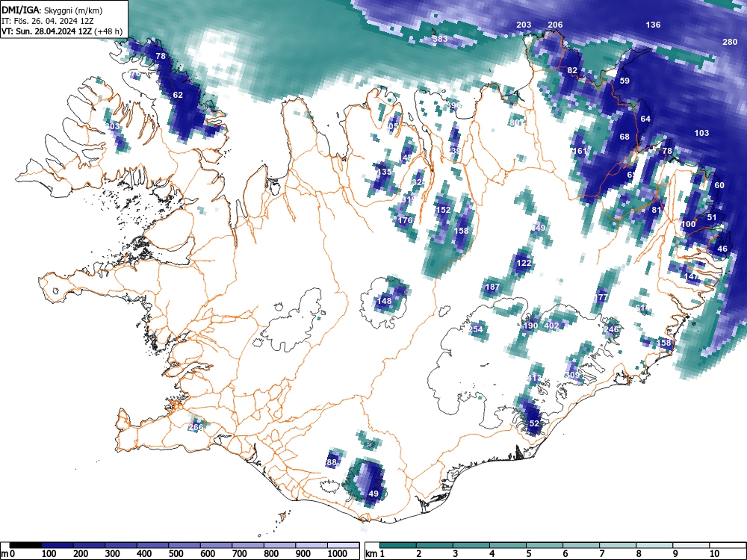The height and width of the screenshot is (560, 747).
Task: Click the light swatch between 8 and 9 km
Action: (654, 545)
